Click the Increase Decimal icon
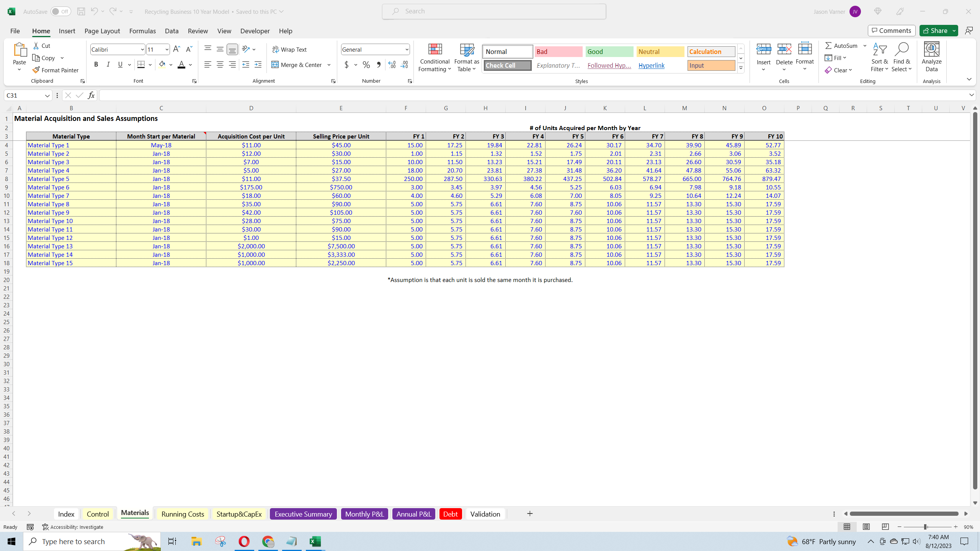980x551 pixels. [392, 65]
